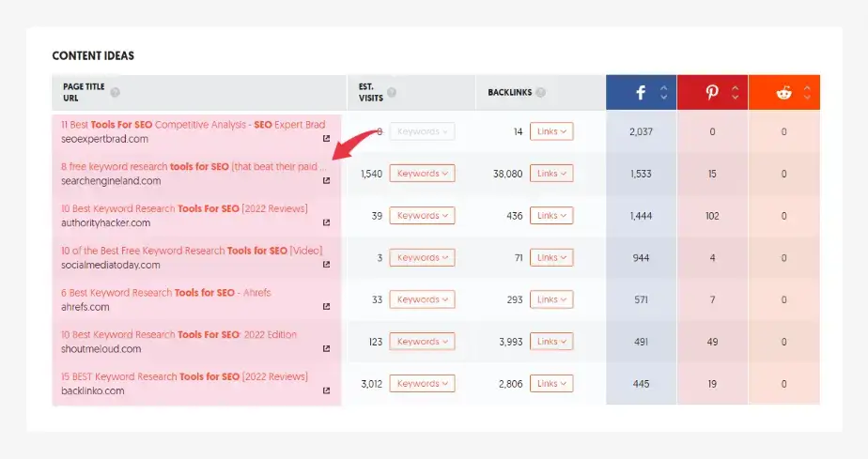Expand Keywords dropdown for backlinko.com row

click(422, 384)
